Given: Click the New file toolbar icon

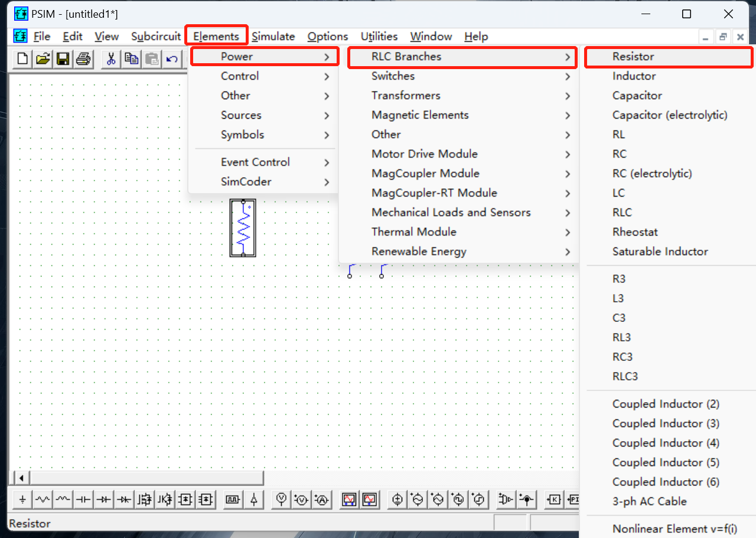Looking at the screenshot, I should pos(22,58).
